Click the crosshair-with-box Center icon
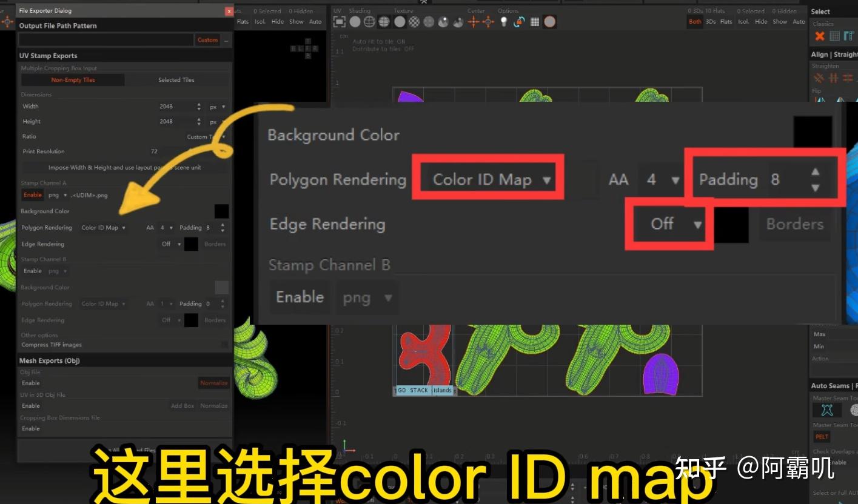The height and width of the screenshot is (504, 858). coord(488,22)
